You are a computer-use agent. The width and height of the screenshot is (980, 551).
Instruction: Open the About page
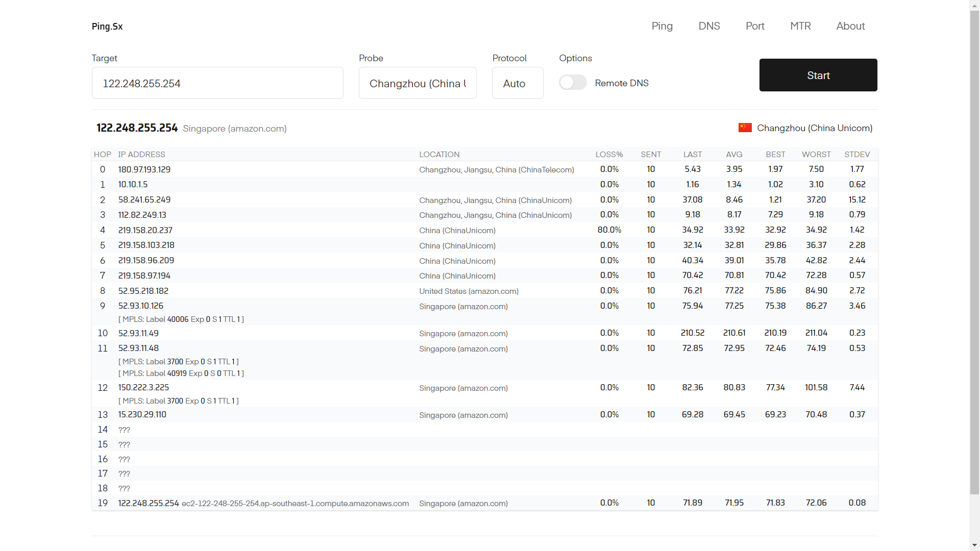coord(850,26)
